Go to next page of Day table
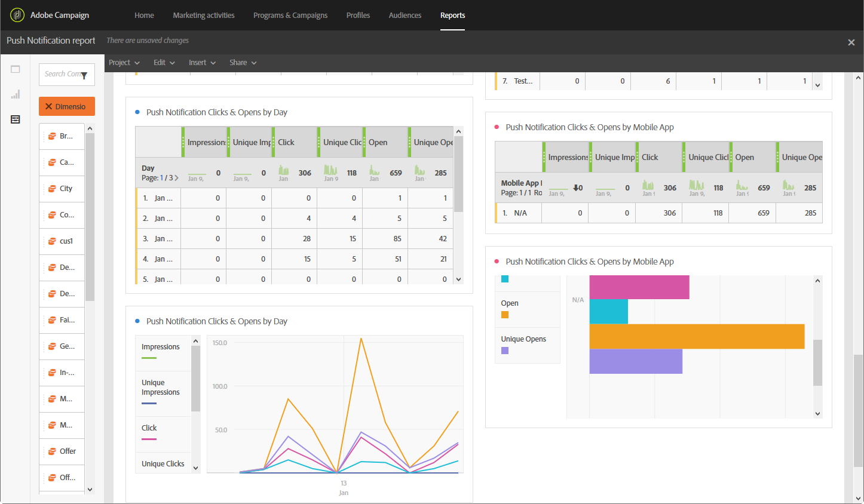 (x=176, y=178)
